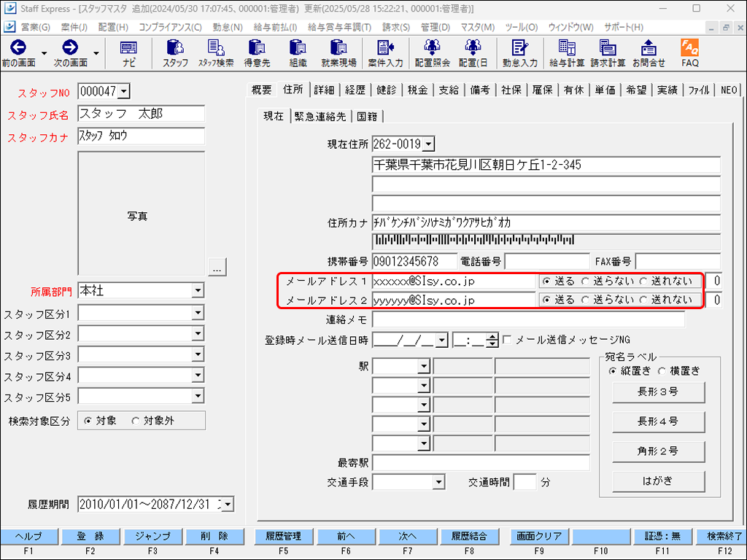The width and height of the screenshot is (747, 560).
Task: Select 送る for メールアドレス1
Action: point(546,281)
